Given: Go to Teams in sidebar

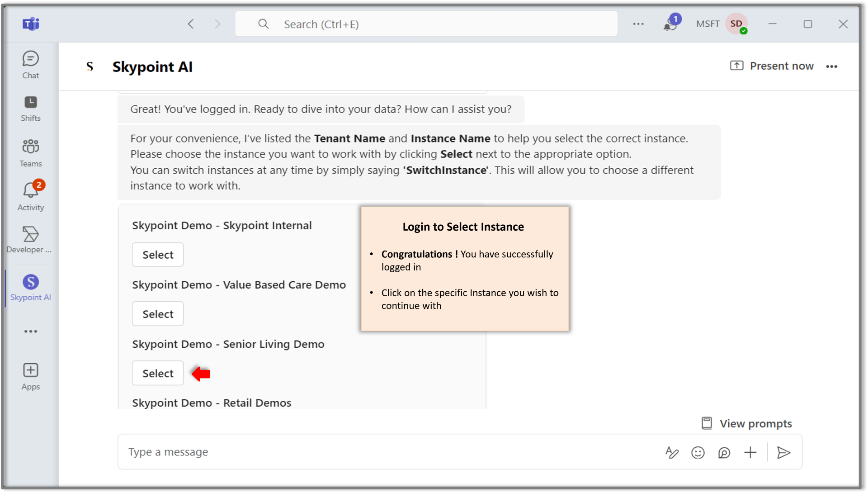Looking at the screenshot, I should (x=31, y=153).
